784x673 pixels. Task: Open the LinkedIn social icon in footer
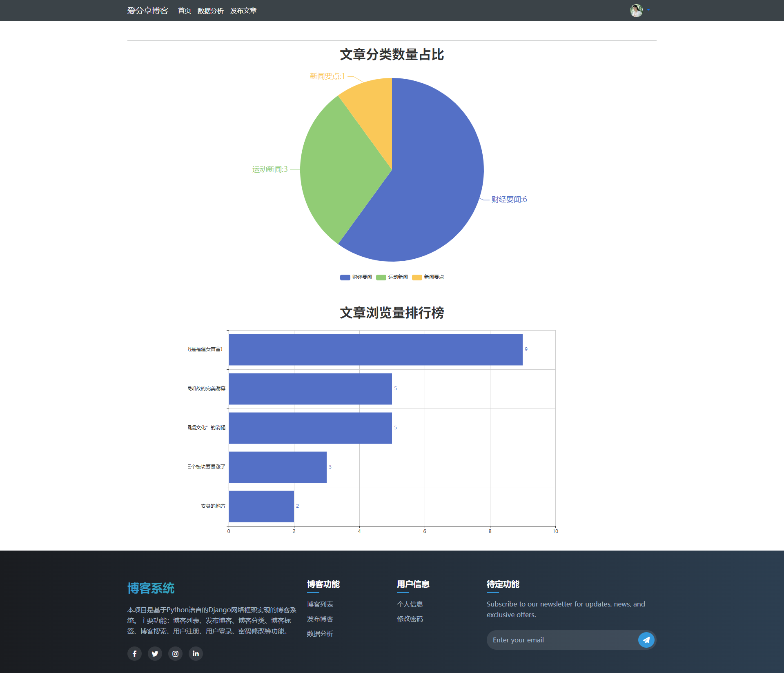[196, 653]
